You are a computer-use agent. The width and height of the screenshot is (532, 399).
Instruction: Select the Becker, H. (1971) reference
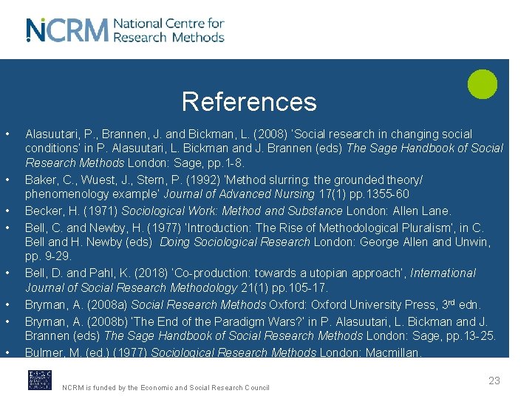[238, 211]
